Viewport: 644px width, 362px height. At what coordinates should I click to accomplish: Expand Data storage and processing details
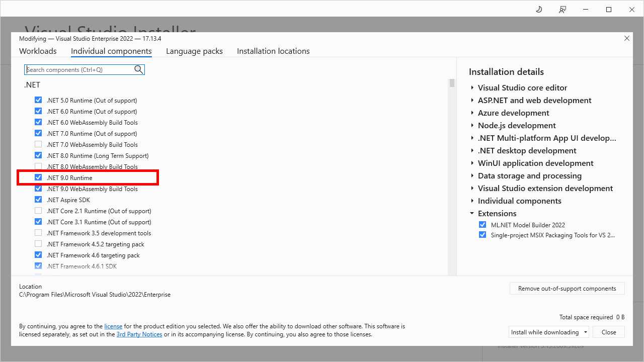tap(472, 175)
